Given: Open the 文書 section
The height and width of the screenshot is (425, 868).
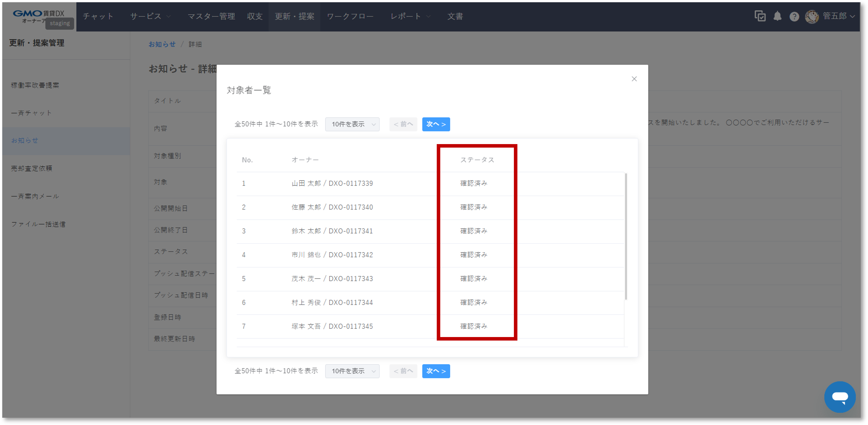Looking at the screenshot, I should point(455,16).
